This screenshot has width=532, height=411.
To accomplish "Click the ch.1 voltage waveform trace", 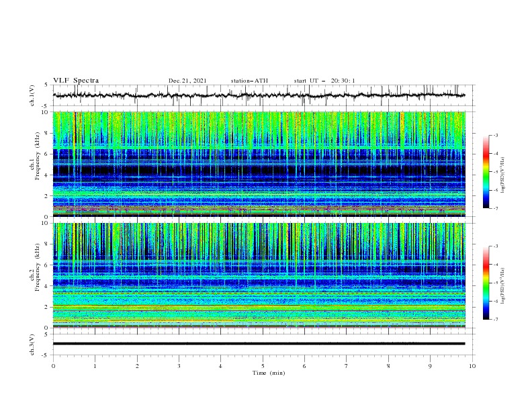I will pyautogui.click(x=259, y=95).
